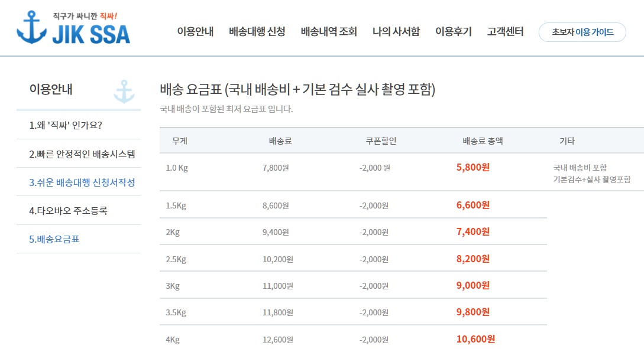Click 4.타오바오 주소등록 in sidebar
The width and height of the screenshot is (644, 349).
click(x=68, y=211)
